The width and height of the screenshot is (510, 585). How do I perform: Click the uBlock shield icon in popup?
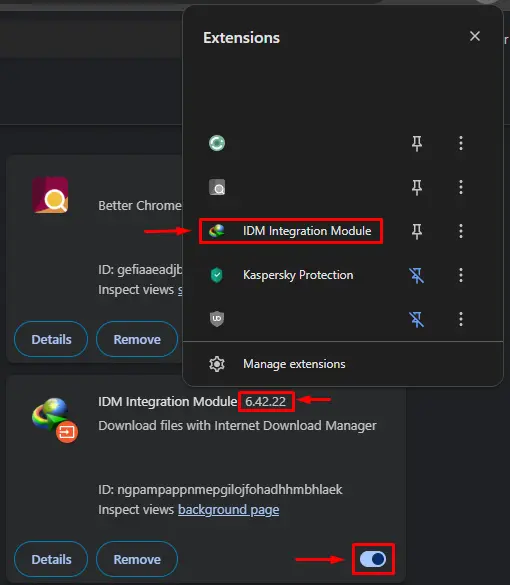217,319
